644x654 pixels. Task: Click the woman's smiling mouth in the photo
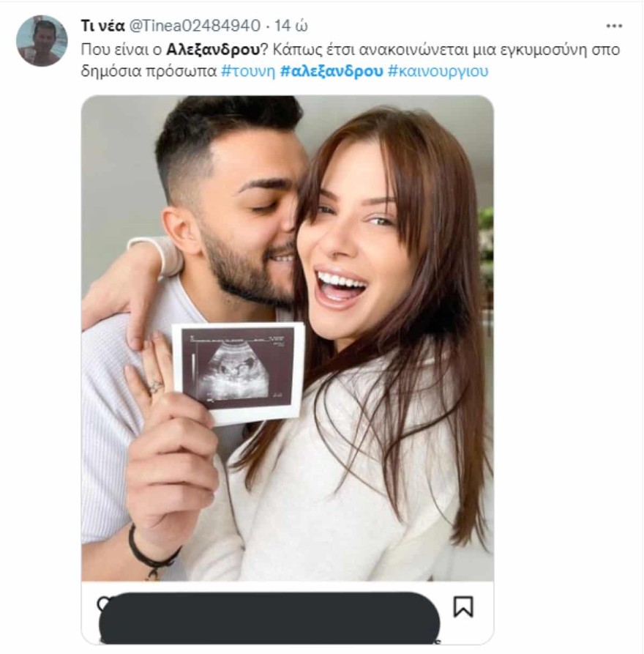[342, 286]
